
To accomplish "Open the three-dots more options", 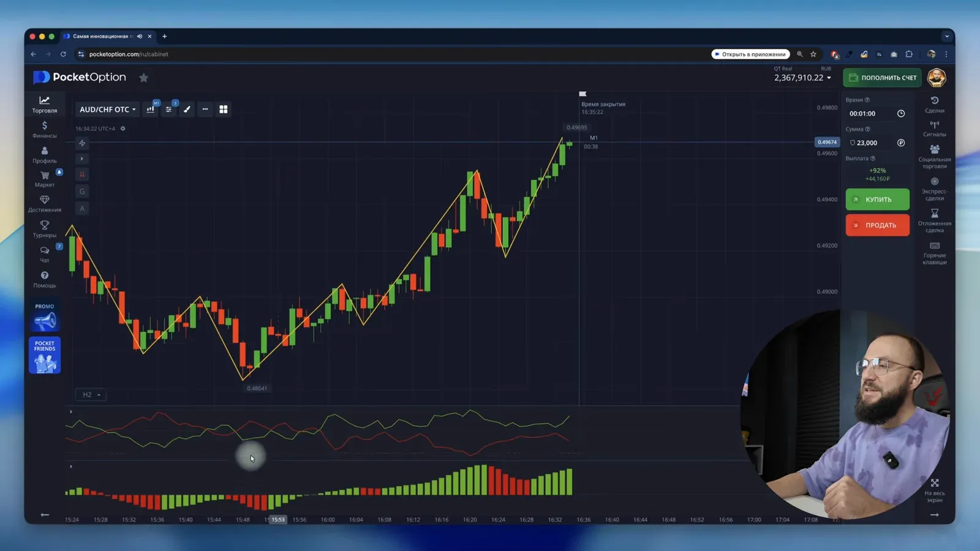I will coord(205,109).
